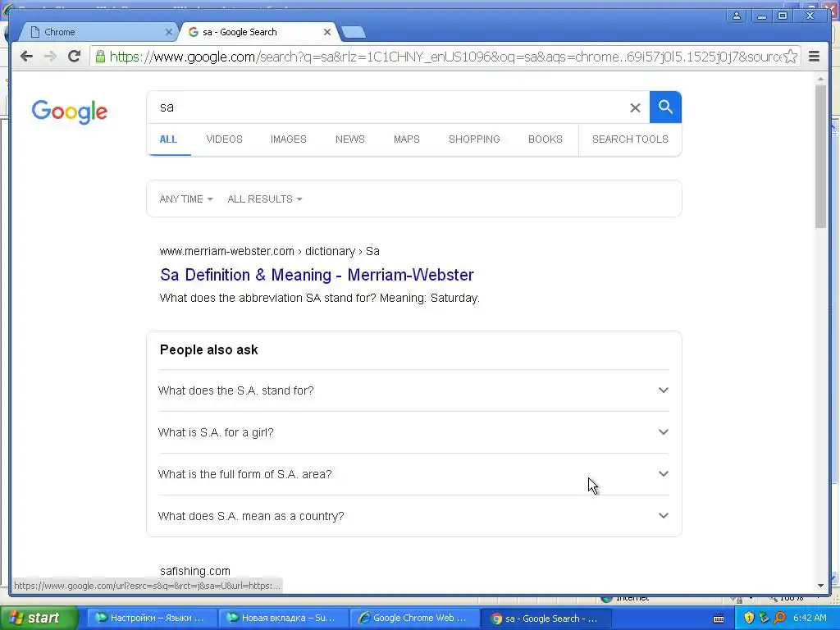This screenshot has height=630, width=840.
Task: Click the blue magnifier search button
Action: coord(665,107)
